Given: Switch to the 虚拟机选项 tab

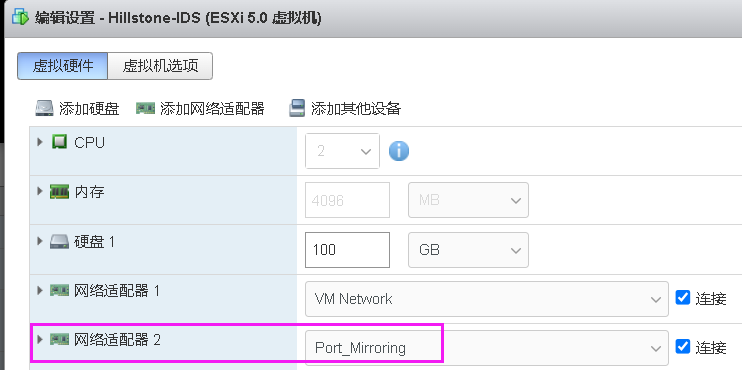Looking at the screenshot, I should coord(160,66).
